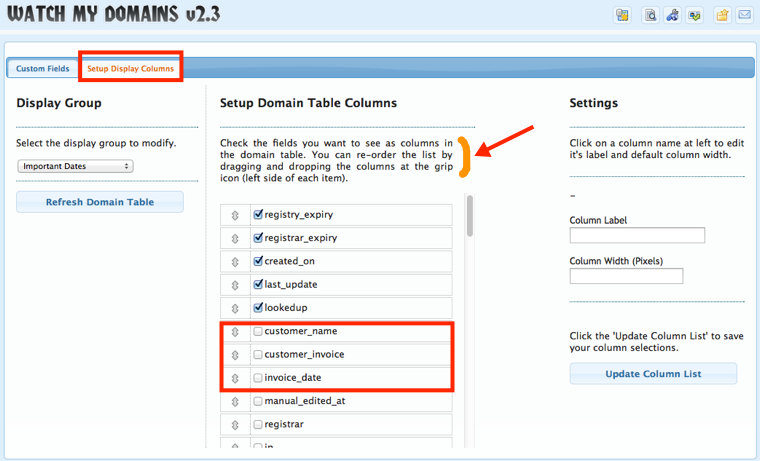Click the Refresh Domain Table button
Screen dimensions: 760x461
100,202
